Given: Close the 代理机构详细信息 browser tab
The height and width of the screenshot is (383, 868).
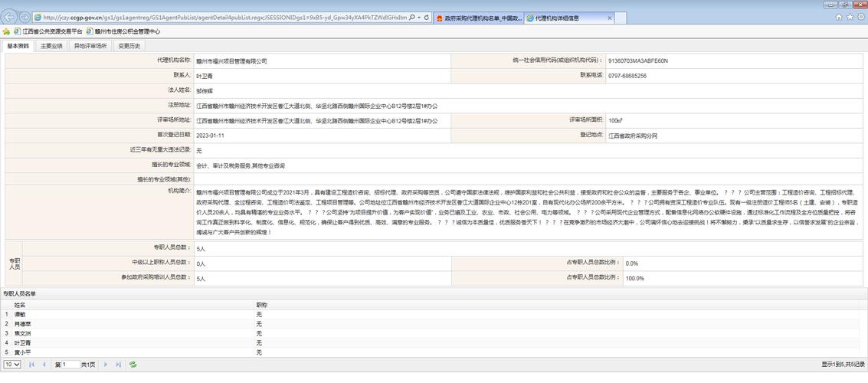Looking at the screenshot, I should [610, 18].
